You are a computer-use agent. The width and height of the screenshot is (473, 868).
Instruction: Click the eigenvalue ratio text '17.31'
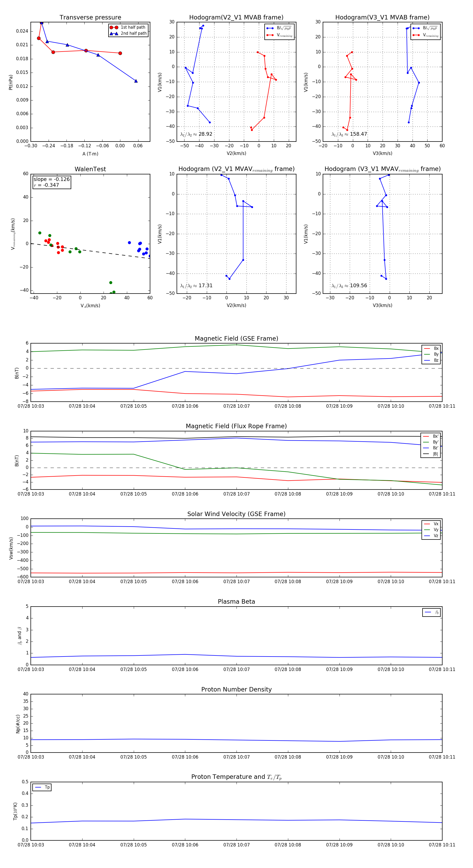click(x=205, y=286)
